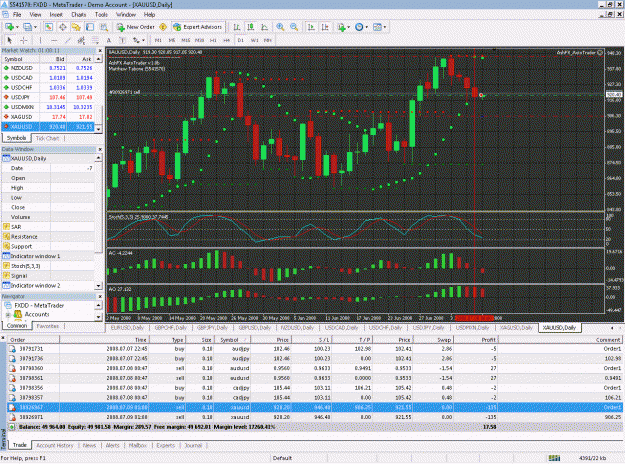The width and height of the screenshot is (625, 464).
Task: Close the Market Watch panel
Action: (x=100, y=50)
